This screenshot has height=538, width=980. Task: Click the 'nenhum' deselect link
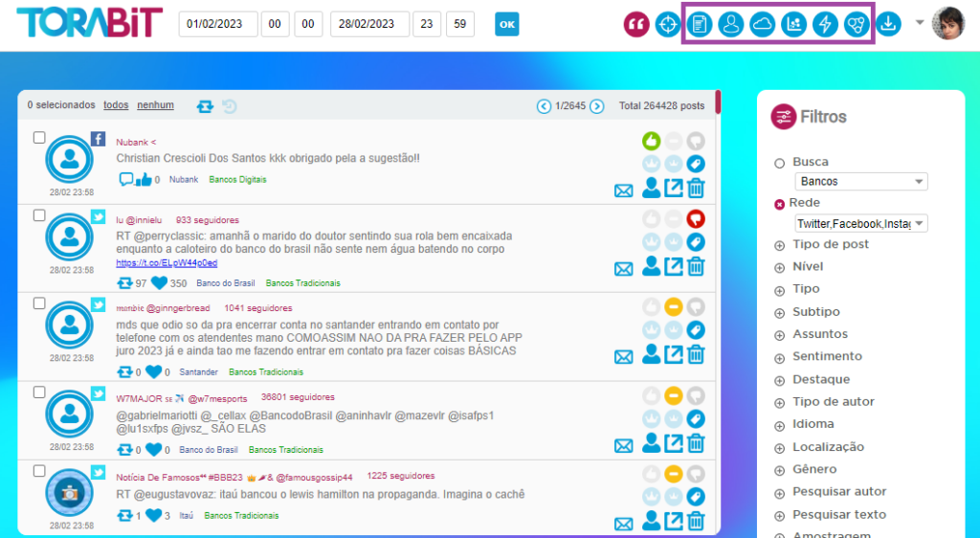click(156, 105)
